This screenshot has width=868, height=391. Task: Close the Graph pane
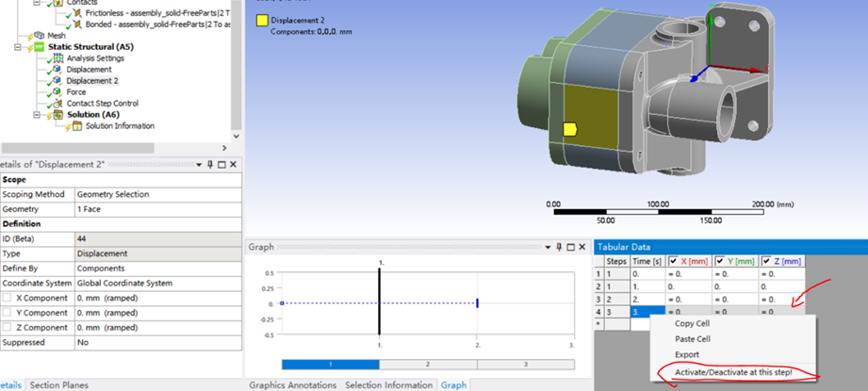581,247
